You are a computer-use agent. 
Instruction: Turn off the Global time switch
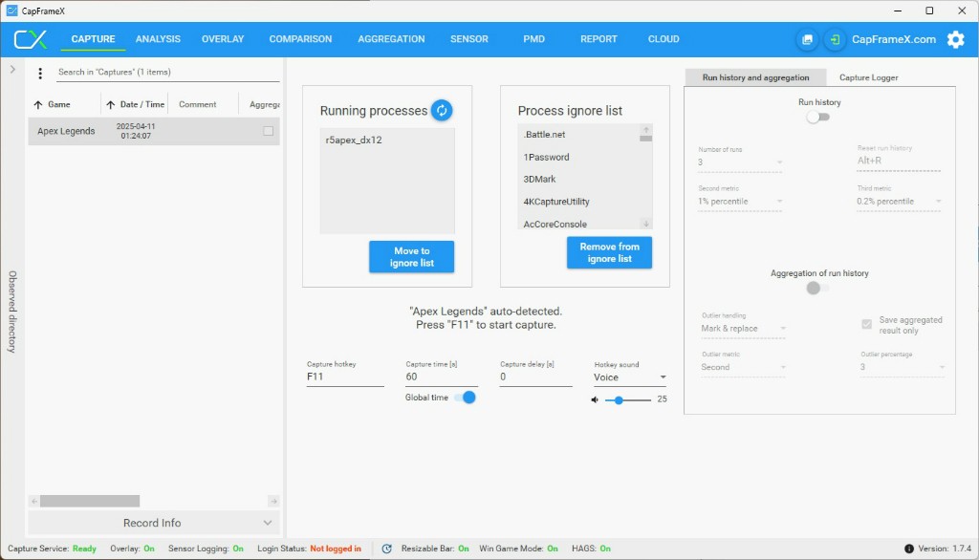point(465,398)
